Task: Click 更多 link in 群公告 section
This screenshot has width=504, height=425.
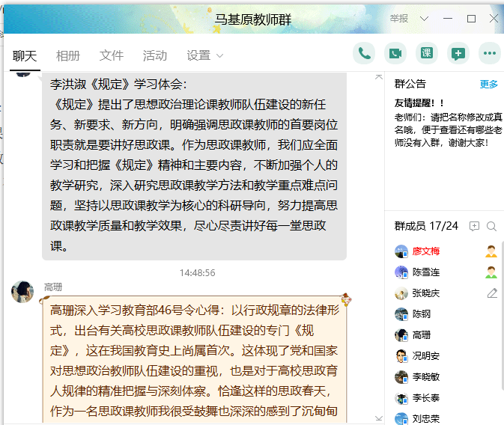Action: tap(489, 84)
